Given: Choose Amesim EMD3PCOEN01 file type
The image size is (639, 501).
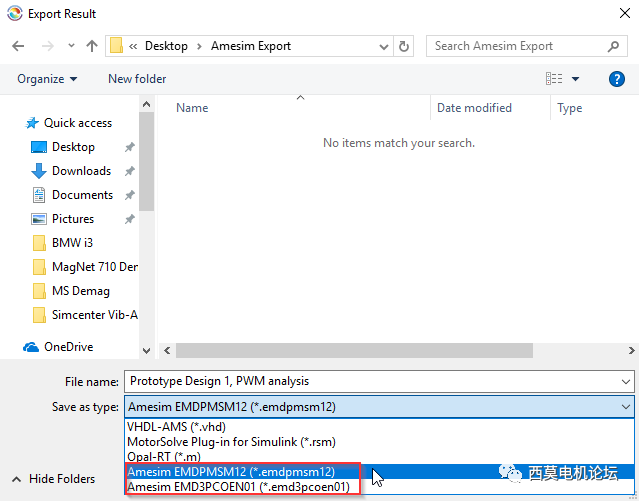Looking at the screenshot, I should [x=379, y=487].
